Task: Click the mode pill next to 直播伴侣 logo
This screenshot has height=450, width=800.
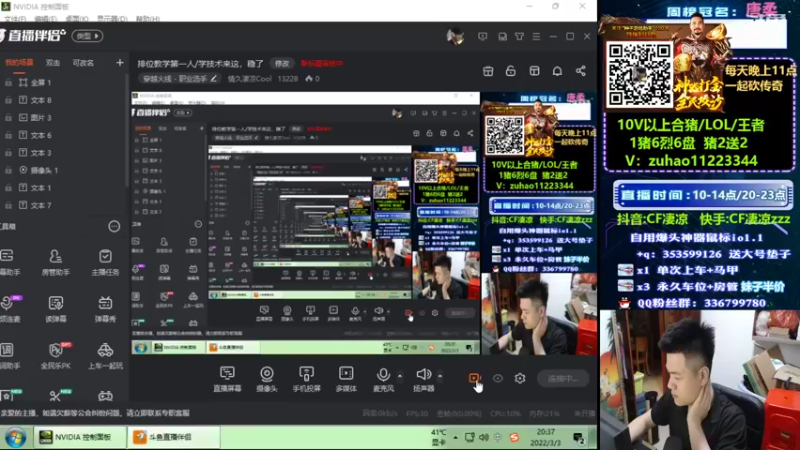Action: coord(87,36)
